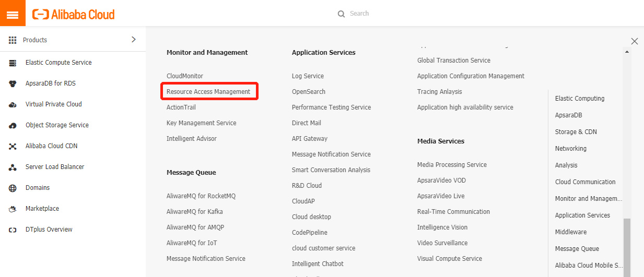Image resolution: width=644 pixels, height=277 pixels.
Task: Close the products panel with X
Action: 634,41
